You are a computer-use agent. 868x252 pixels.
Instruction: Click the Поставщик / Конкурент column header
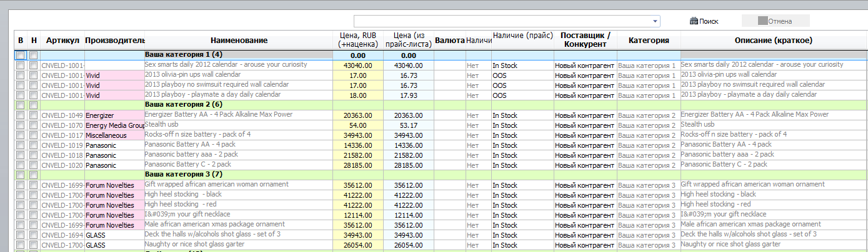(585, 40)
